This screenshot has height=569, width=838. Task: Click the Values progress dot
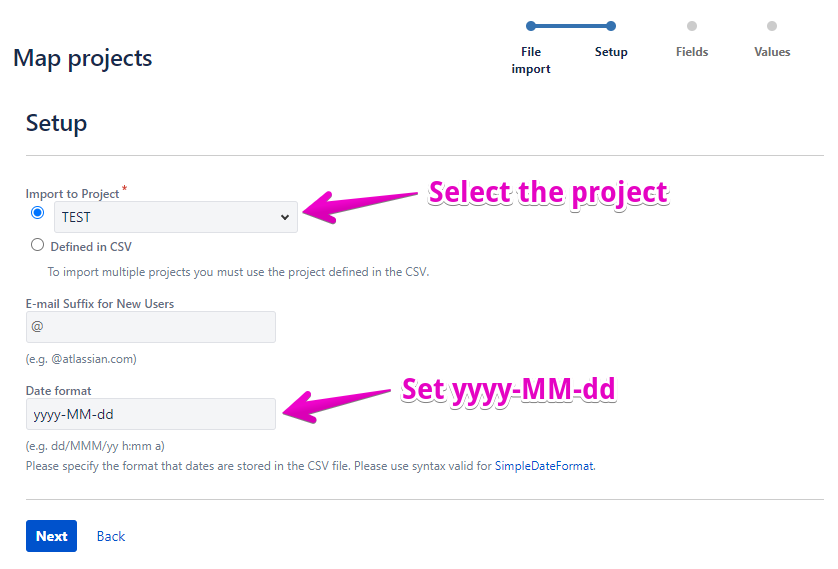click(772, 26)
